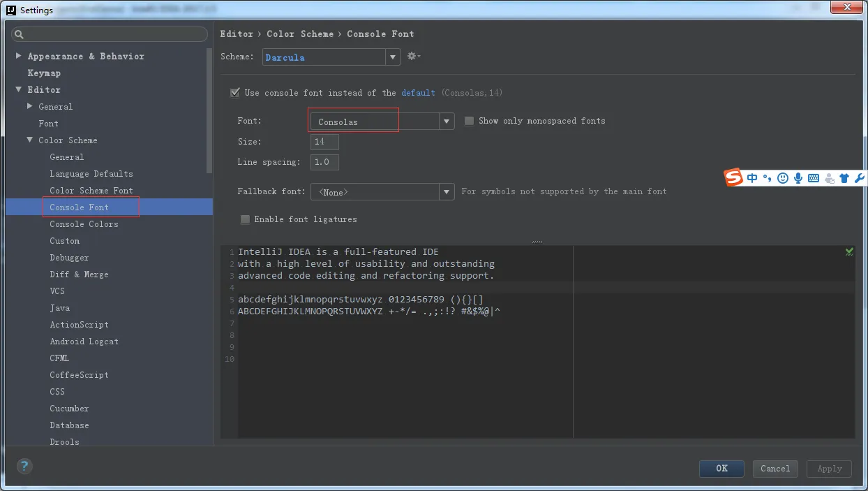Open ActionScript color settings
The width and height of the screenshot is (868, 491).
(x=79, y=324)
